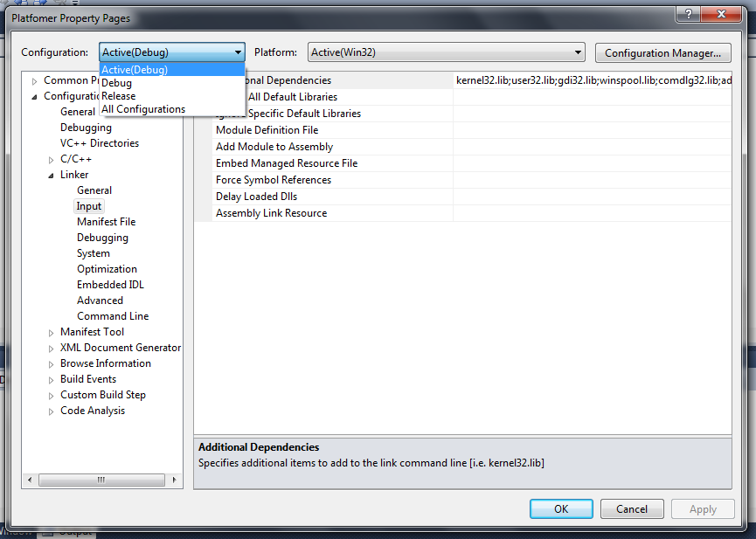The image size is (756, 539).
Task: Expand the Build Events node
Action: pyautogui.click(x=52, y=379)
